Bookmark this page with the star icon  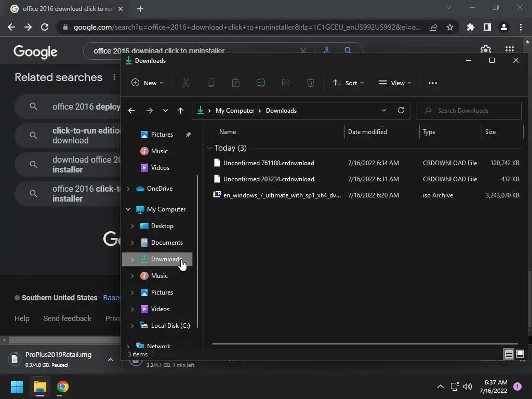(x=450, y=27)
